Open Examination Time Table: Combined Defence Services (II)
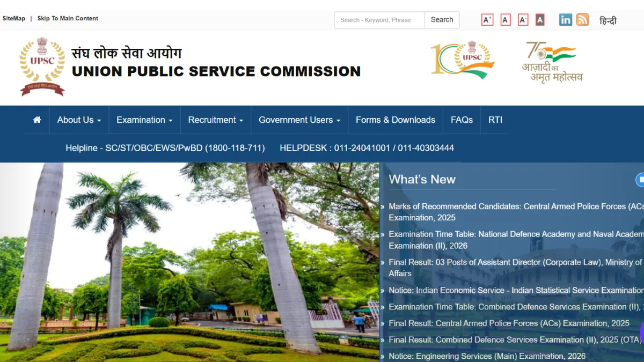644x362 pixels. [516, 307]
